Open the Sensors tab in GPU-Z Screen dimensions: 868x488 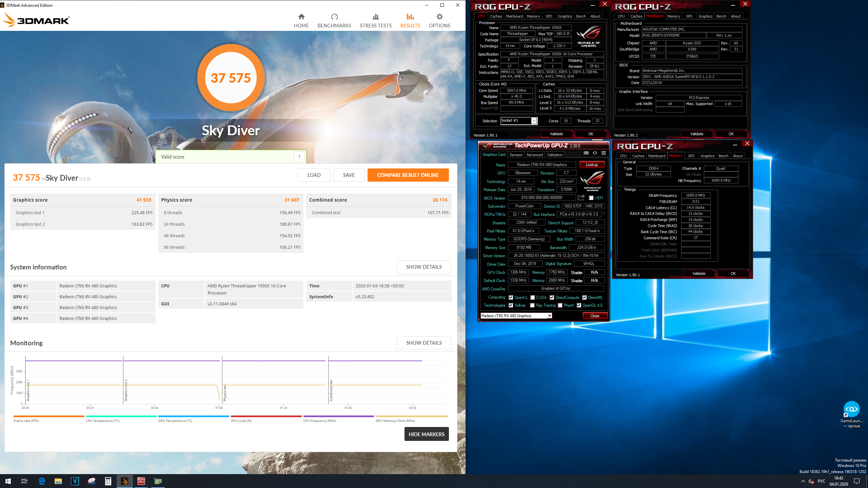tap(516, 155)
